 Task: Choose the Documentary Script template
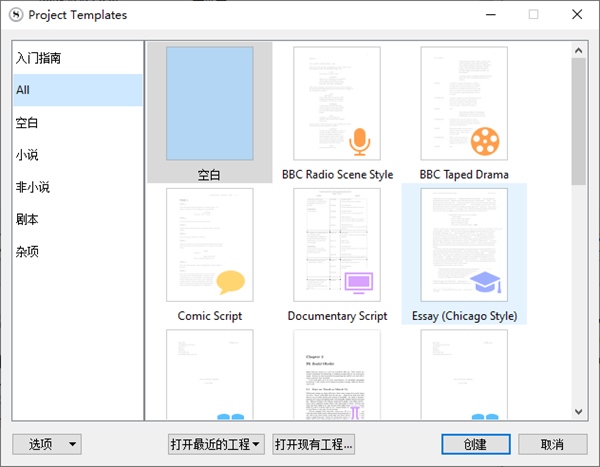(x=337, y=254)
